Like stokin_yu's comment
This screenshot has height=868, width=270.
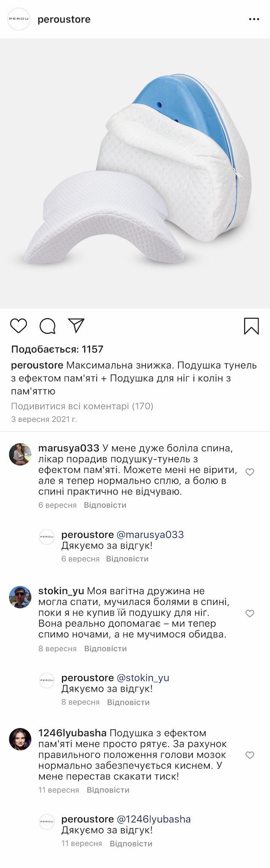pyautogui.click(x=250, y=613)
